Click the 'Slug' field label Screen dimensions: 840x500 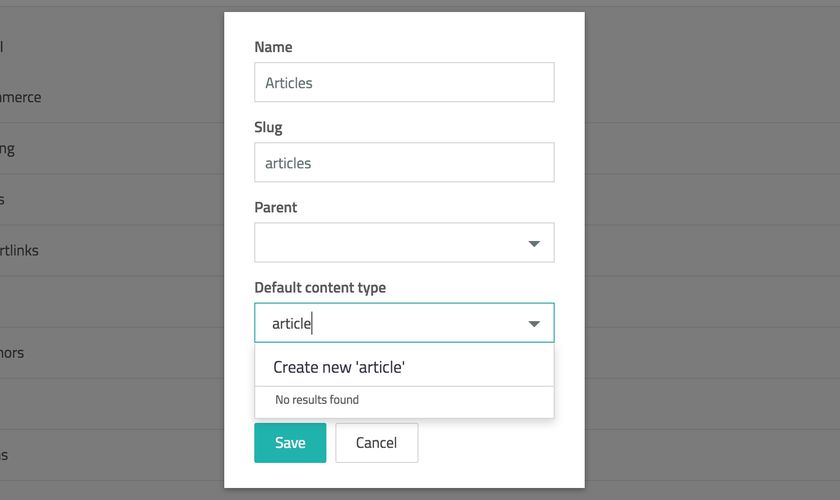tap(268, 128)
